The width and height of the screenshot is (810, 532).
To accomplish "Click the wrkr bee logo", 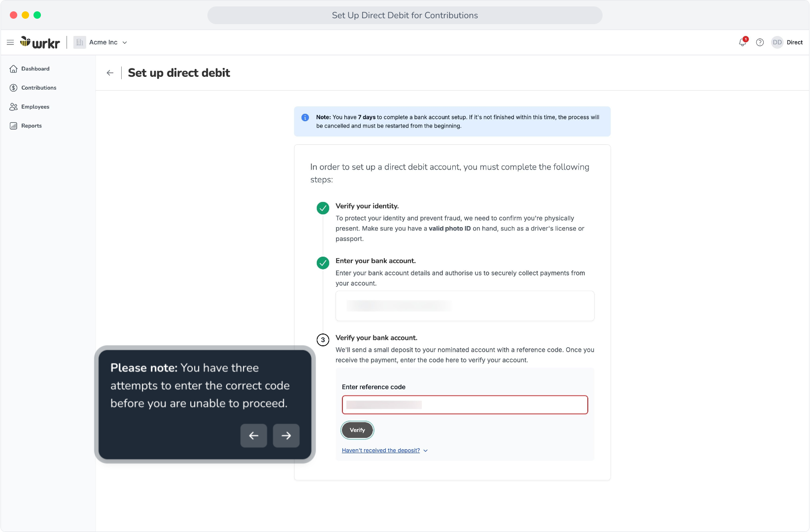I will tap(40, 42).
